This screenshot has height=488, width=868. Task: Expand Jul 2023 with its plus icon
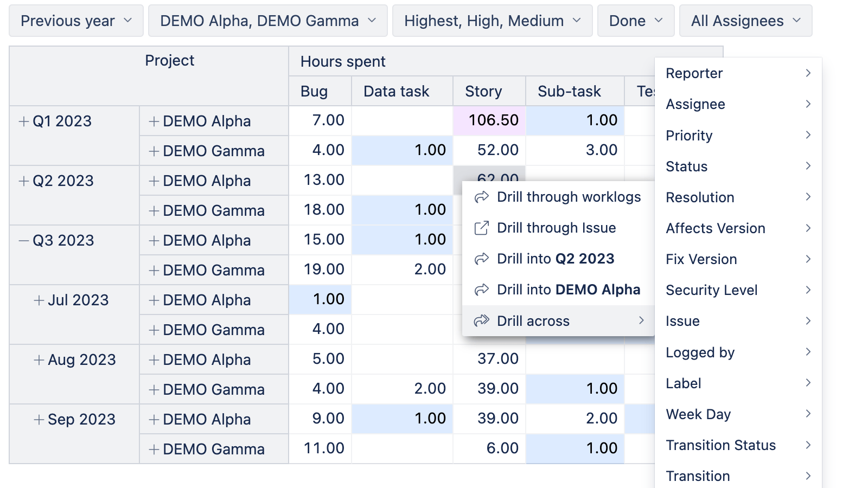click(39, 300)
